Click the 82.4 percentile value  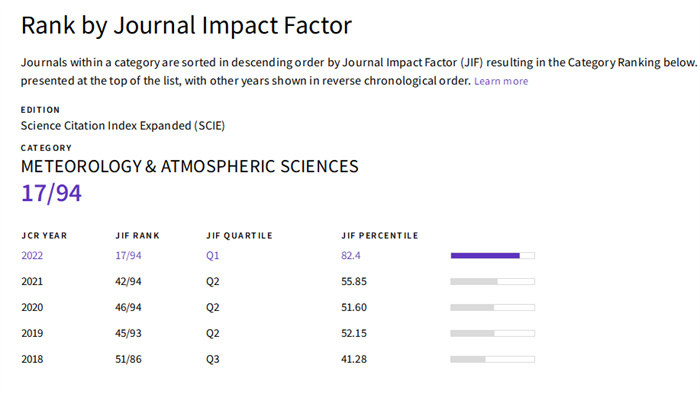[x=351, y=255]
